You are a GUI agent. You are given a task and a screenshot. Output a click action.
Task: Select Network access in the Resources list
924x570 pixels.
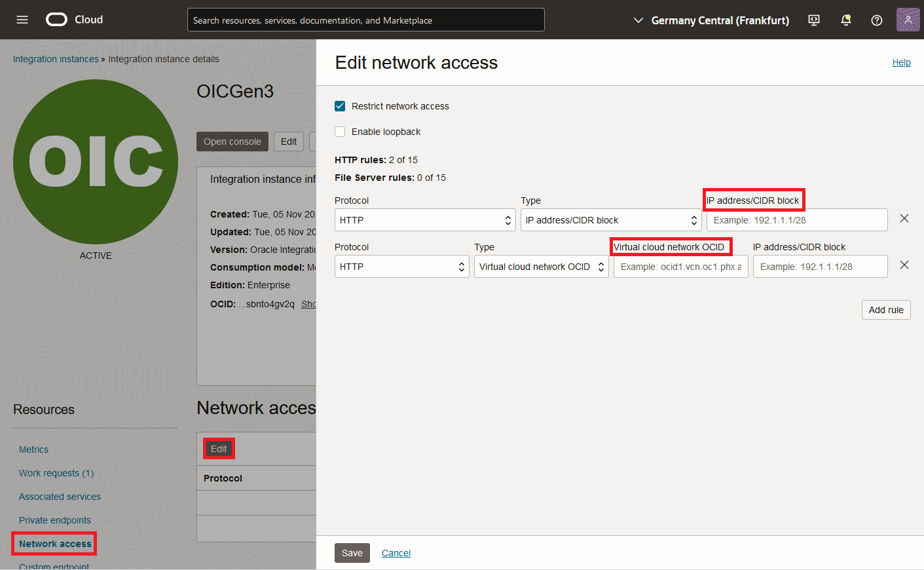pyautogui.click(x=55, y=543)
